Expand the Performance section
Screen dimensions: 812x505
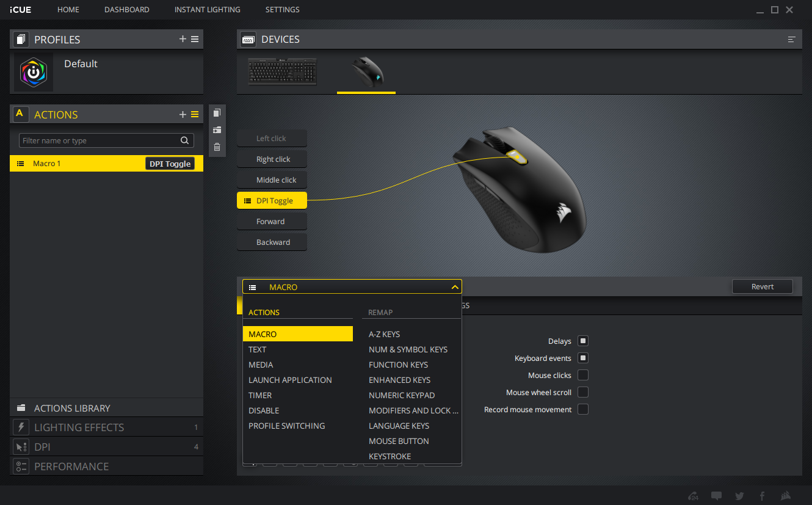click(x=106, y=467)
